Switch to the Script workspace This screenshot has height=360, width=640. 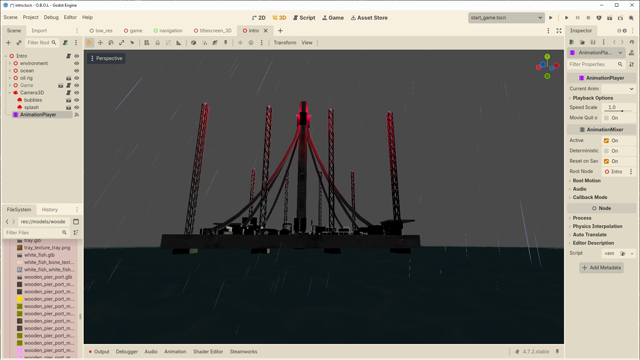304,18
